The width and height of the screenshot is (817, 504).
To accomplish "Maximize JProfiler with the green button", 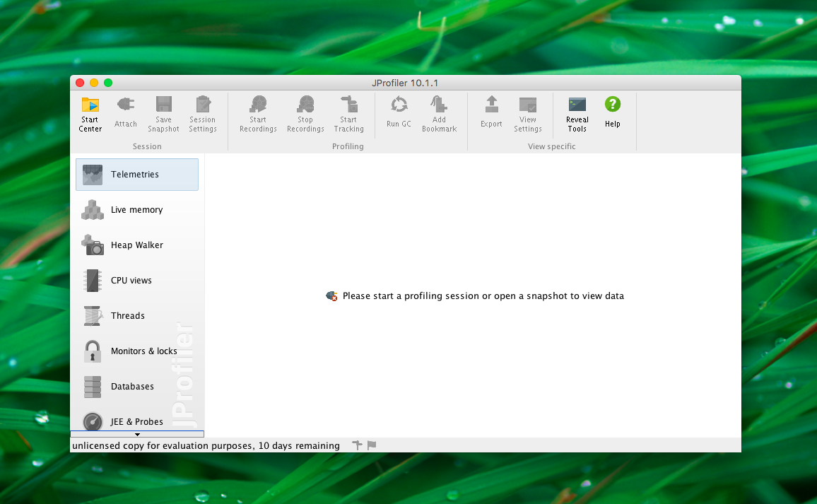I will pos(108,83).
